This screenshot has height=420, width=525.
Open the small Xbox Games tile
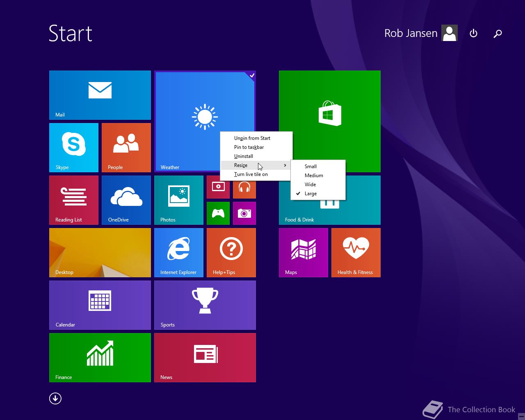click(218, 213)
